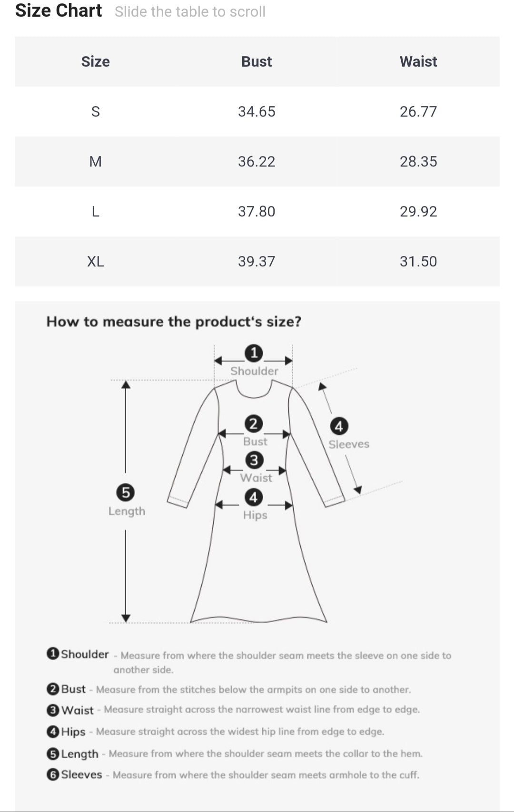
Task: Click the Size Chart heading
Action: pyautogui.click(x=59, y=10)
